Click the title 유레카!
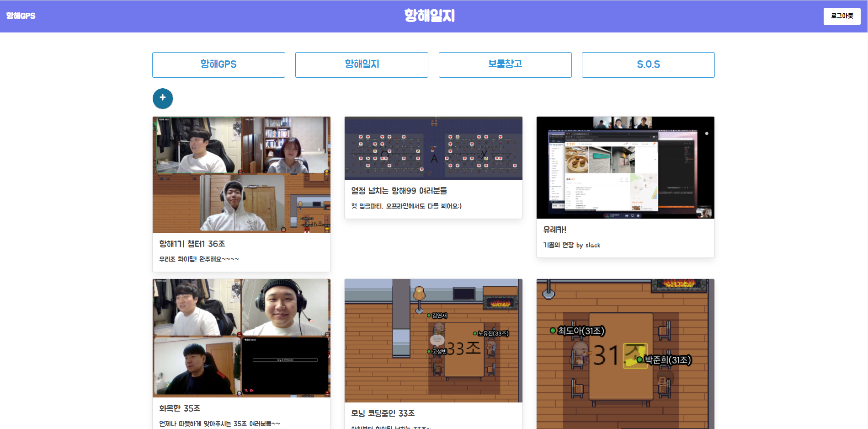This screenshot has width=868, height=429. tap(554, 230)
